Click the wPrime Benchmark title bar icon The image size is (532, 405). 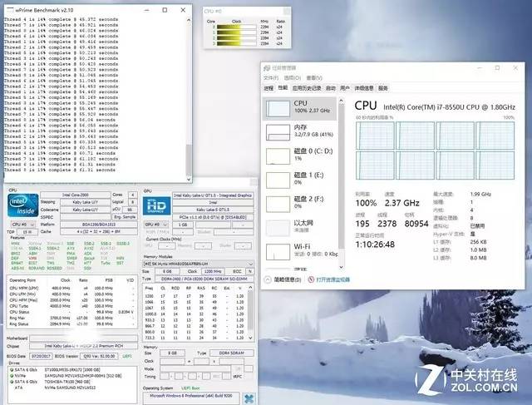(x=10, y=10)
